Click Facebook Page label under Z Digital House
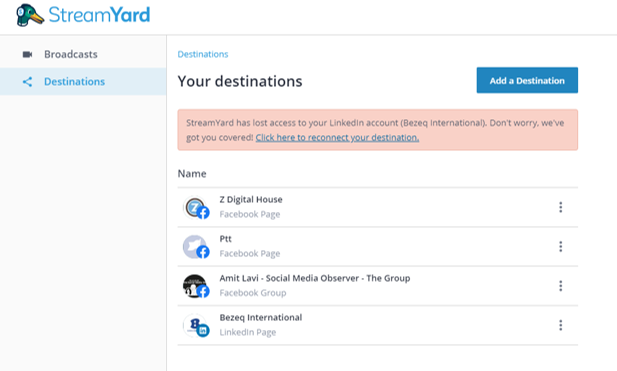The height and width of the screenshot is (371, 617). (249, 214)
